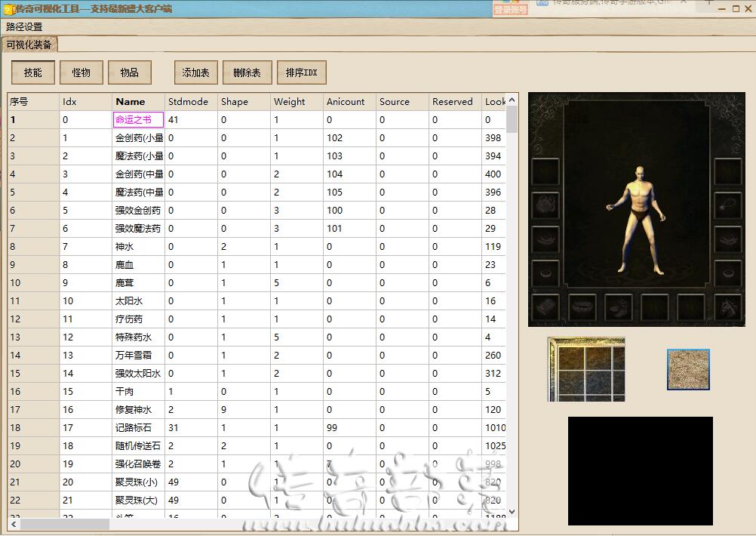Select the 强化召唤卷 name cell
This screenshot has height=536, width=756.
point(138,464)
